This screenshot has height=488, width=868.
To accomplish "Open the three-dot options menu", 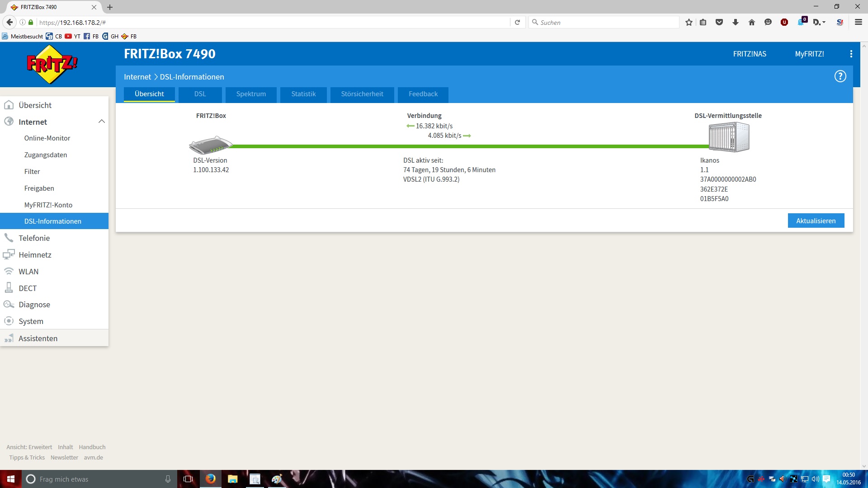I will pos(851,54).
